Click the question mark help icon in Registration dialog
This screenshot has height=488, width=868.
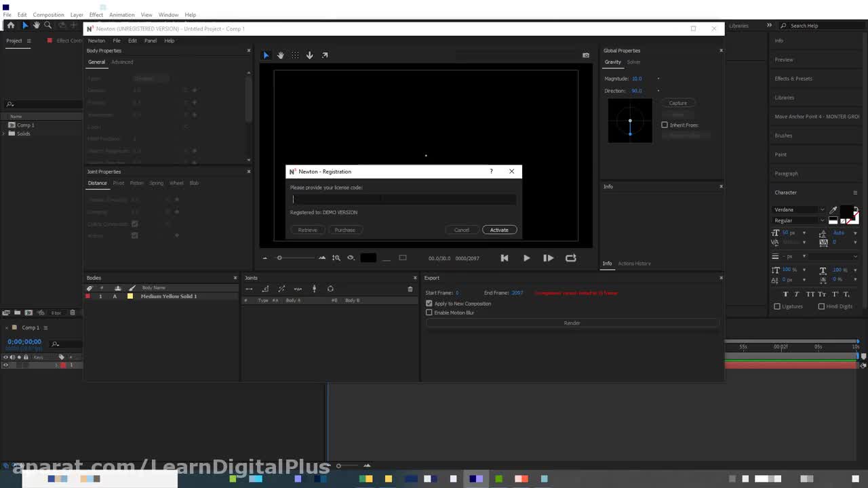492,171
